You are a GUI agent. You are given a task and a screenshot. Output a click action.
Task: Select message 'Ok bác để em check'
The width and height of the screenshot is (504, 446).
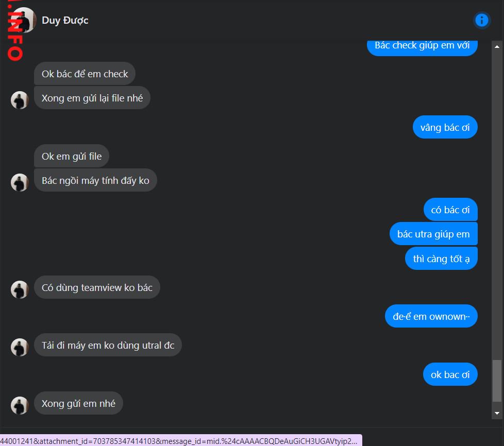(x=85, y=74)
